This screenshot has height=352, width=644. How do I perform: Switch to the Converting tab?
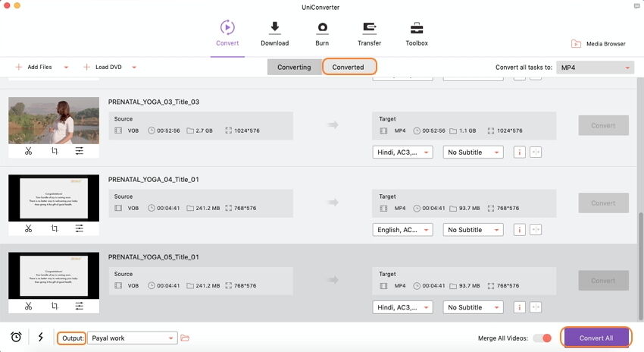pyautogui.click(x=294, y=67)
